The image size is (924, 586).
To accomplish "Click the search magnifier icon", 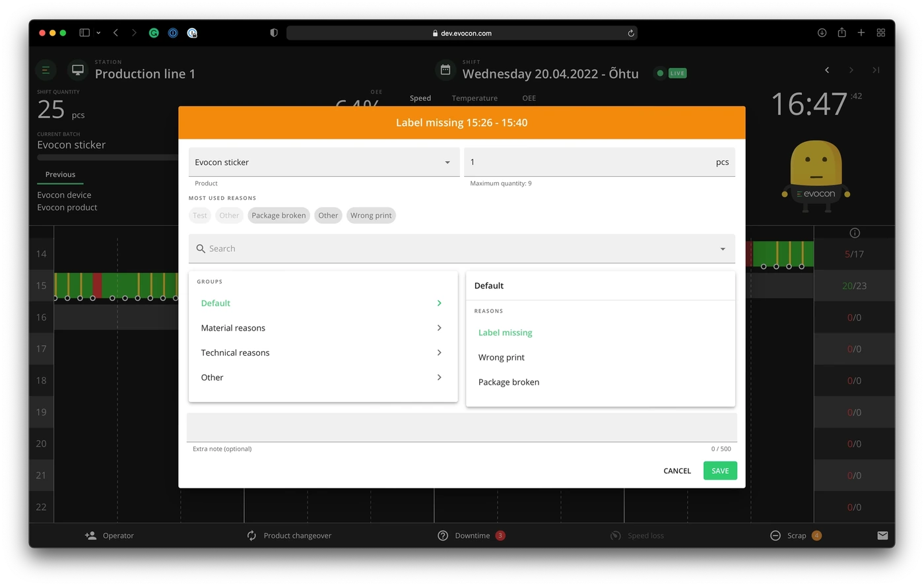I will click(x=201, y=249).
